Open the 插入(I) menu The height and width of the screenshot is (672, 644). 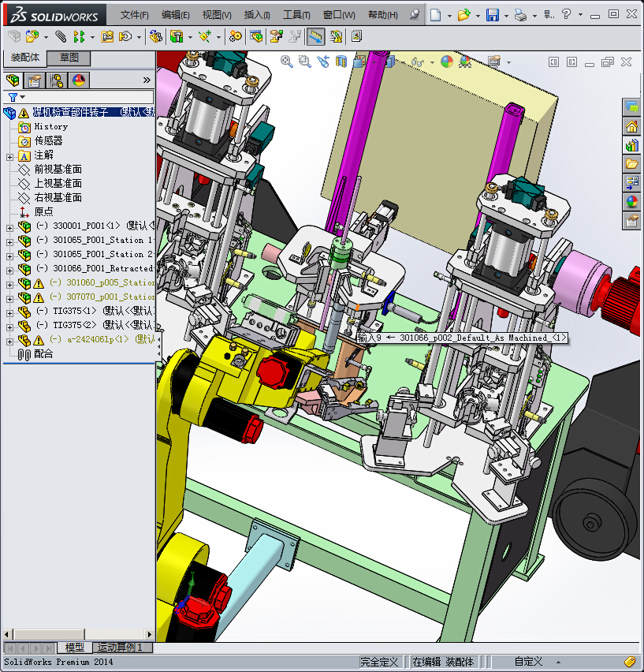coord(257,15)
